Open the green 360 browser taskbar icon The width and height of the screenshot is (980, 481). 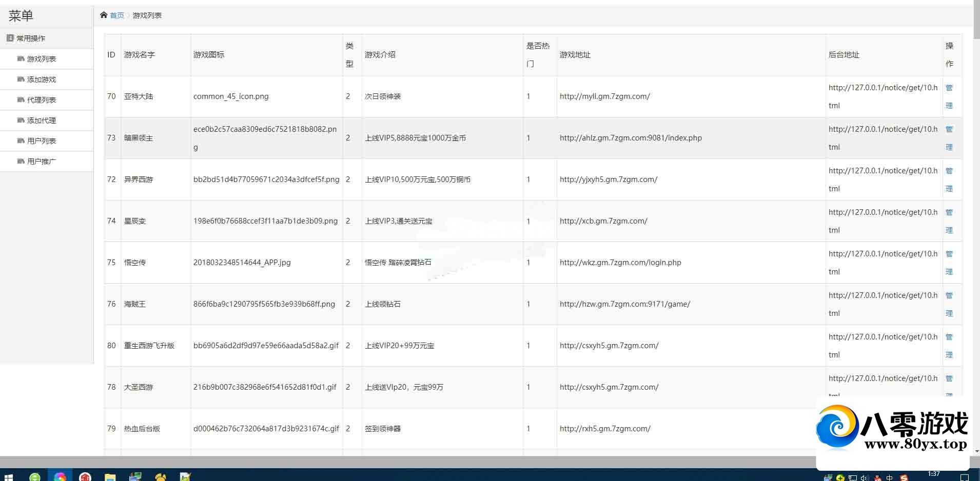click(35, 477)
